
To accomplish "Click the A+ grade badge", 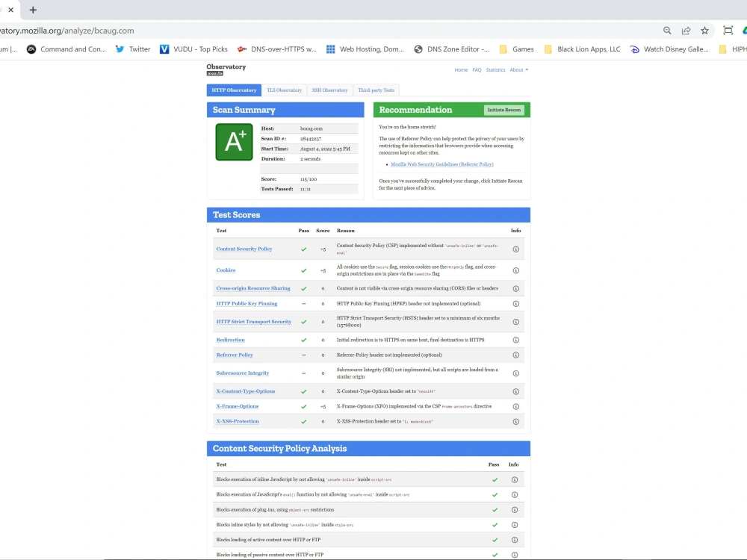I will tap(234, 142).
